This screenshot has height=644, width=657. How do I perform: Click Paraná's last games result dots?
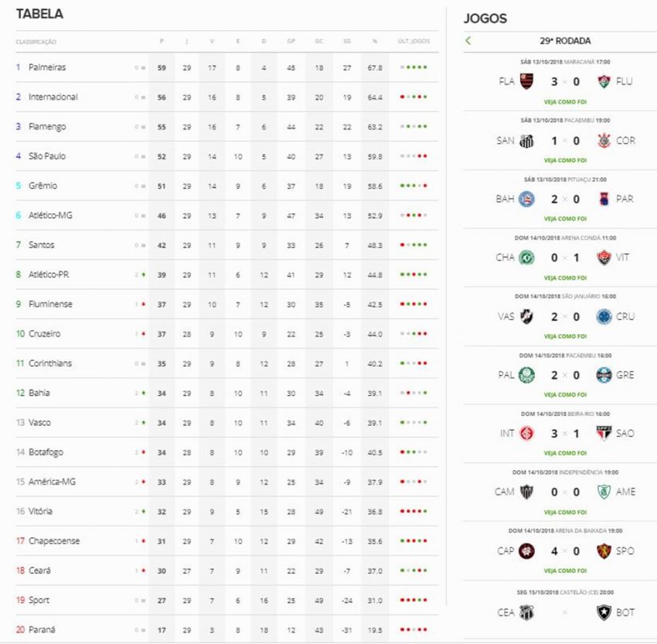click(x=414, y=630)
